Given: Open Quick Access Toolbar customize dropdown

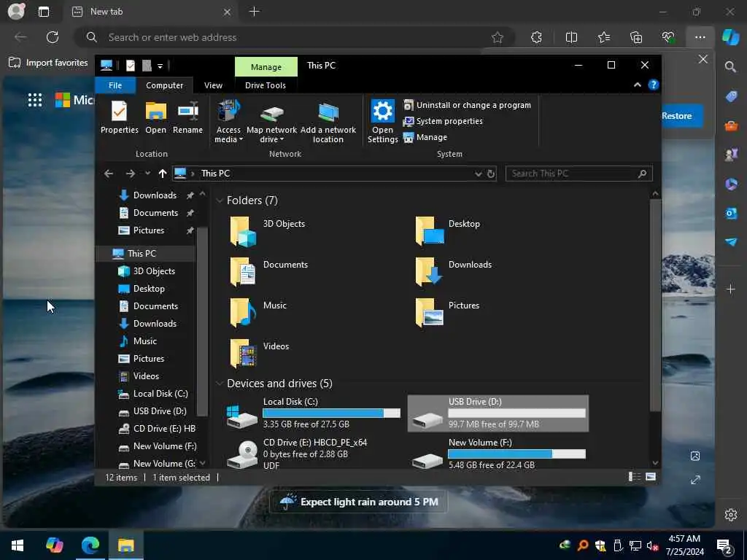Looking at the screenshot, I should click(160, 66).
